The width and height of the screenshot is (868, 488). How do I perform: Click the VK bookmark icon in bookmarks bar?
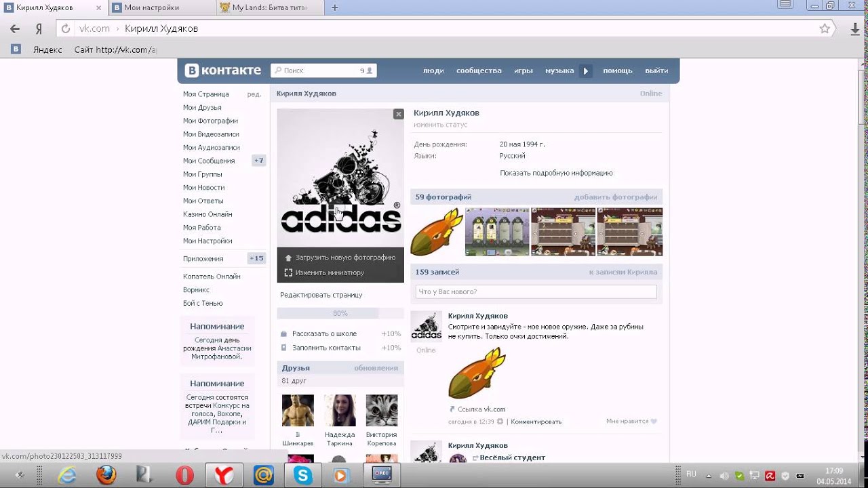[x=16, y=49]
